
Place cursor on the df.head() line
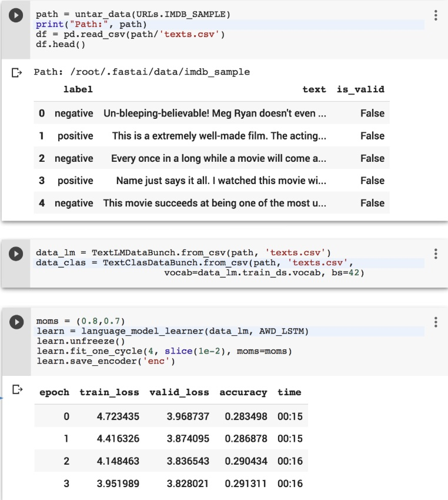point(61,44)
